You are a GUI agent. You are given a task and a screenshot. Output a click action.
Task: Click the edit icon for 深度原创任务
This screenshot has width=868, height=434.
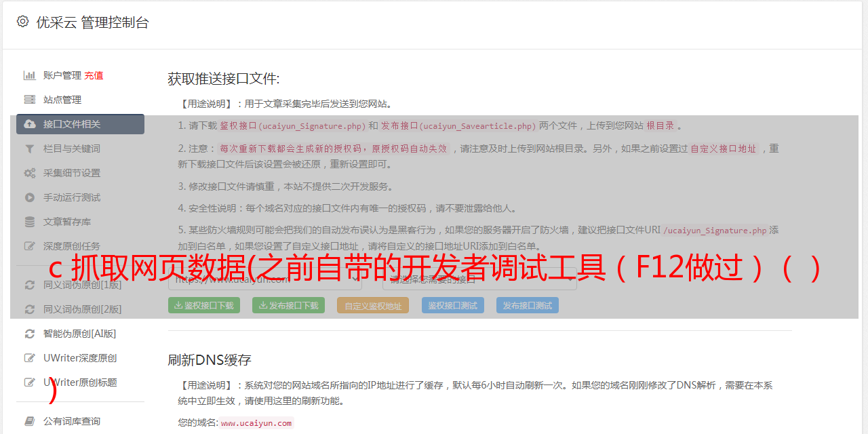pos(30,246)
